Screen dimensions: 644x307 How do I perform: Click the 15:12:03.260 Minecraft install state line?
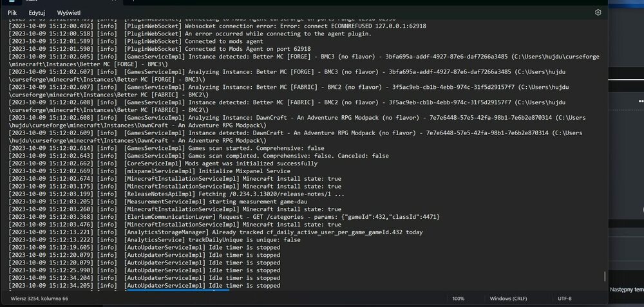coord(175,209)
